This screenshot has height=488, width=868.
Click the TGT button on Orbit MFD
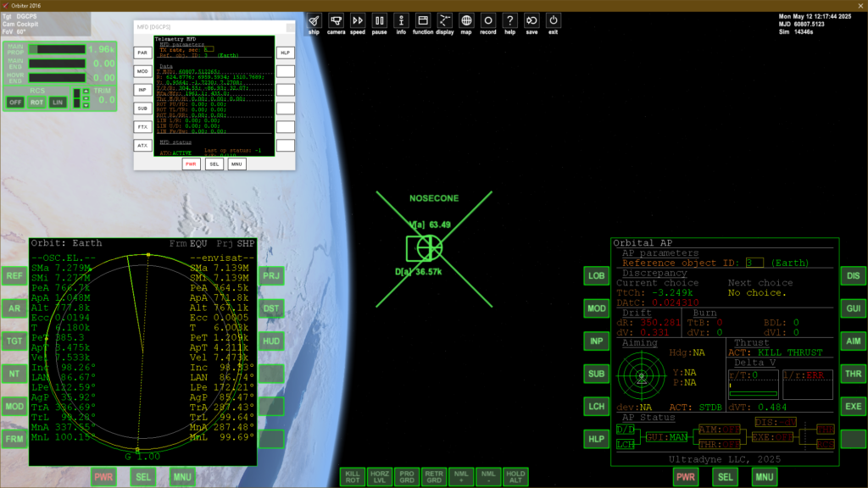tap(14, 341)
